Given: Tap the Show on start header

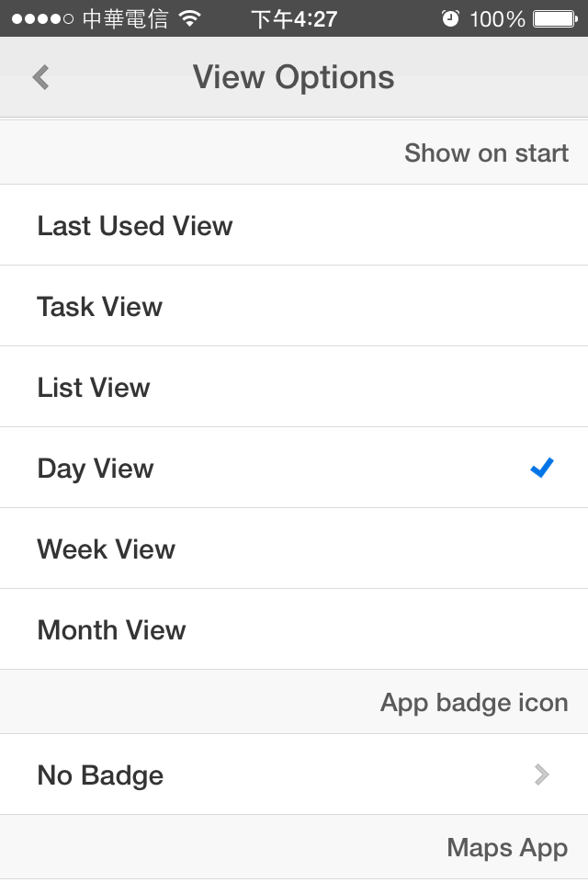Looking at the screenshot, I should click(x=486, y=153).
